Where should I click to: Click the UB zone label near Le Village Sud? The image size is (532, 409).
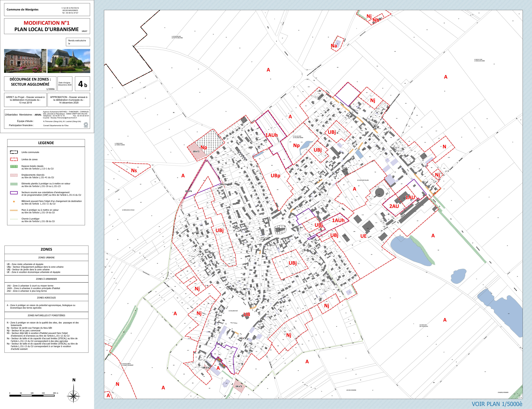coord(247,315)
